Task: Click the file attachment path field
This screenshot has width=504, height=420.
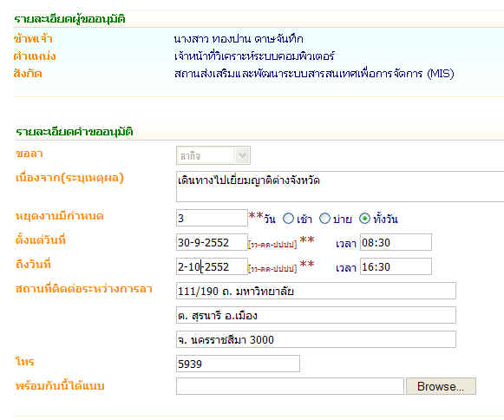Action: [x=290, y=386]
